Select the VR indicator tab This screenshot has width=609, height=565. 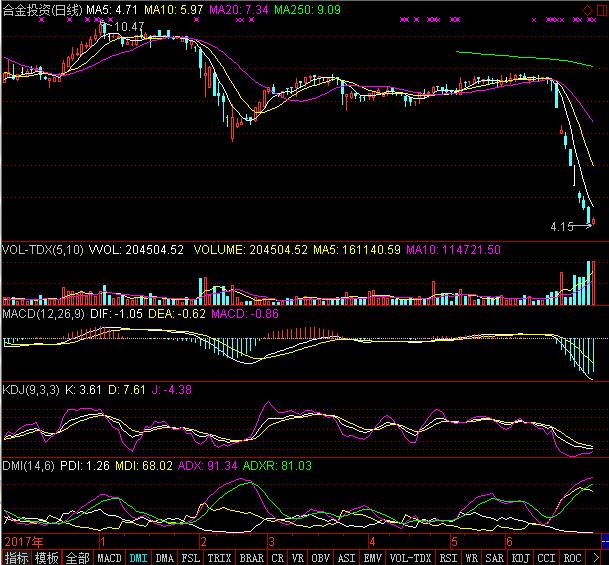tap(298, 558)
